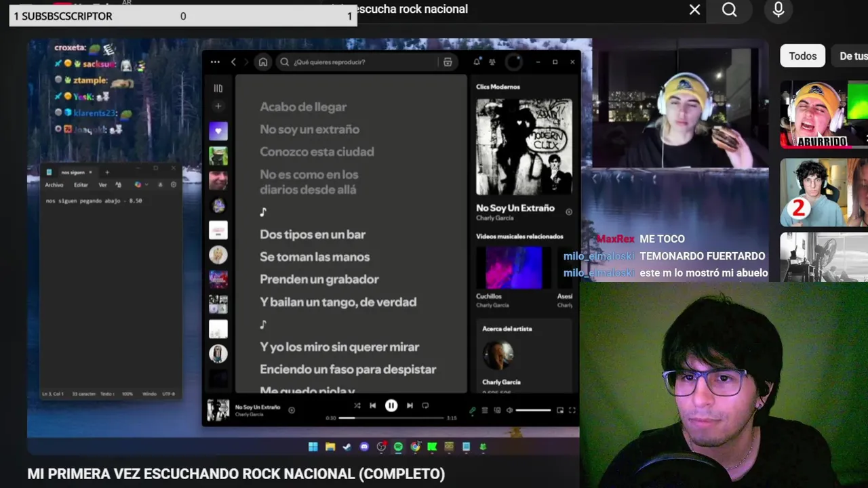868x488 pixels.
Task: Open Editar menu in Notepad
Action: pyautogui.click(x=81, y=185)
